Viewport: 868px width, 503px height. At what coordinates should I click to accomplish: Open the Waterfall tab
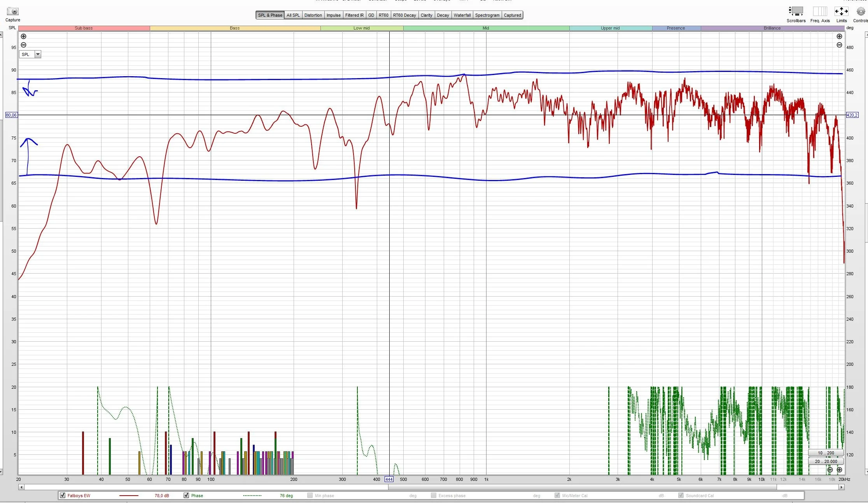click(462, 15)
